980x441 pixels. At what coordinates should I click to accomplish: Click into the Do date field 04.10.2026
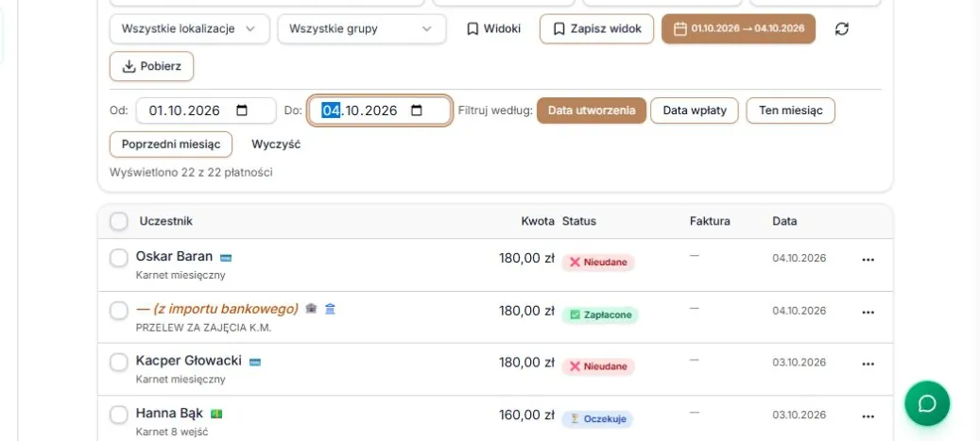coord(379,110)
